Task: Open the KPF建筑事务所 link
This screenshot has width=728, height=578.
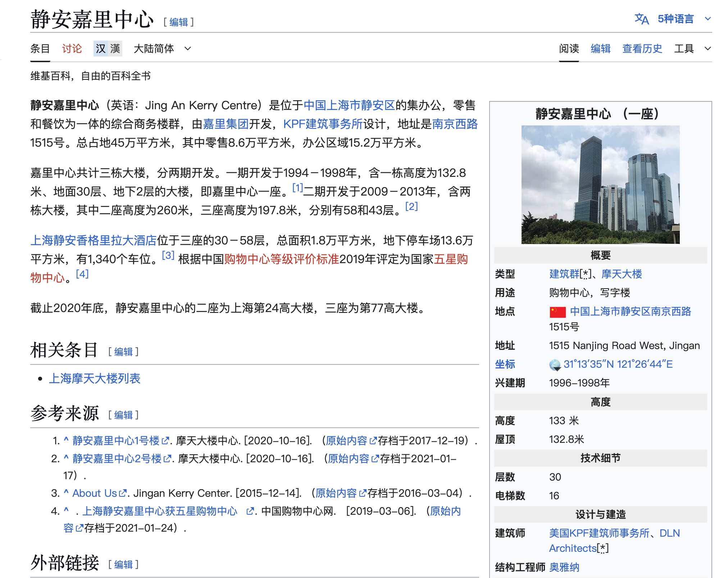Action: click(x=323, y=124)
